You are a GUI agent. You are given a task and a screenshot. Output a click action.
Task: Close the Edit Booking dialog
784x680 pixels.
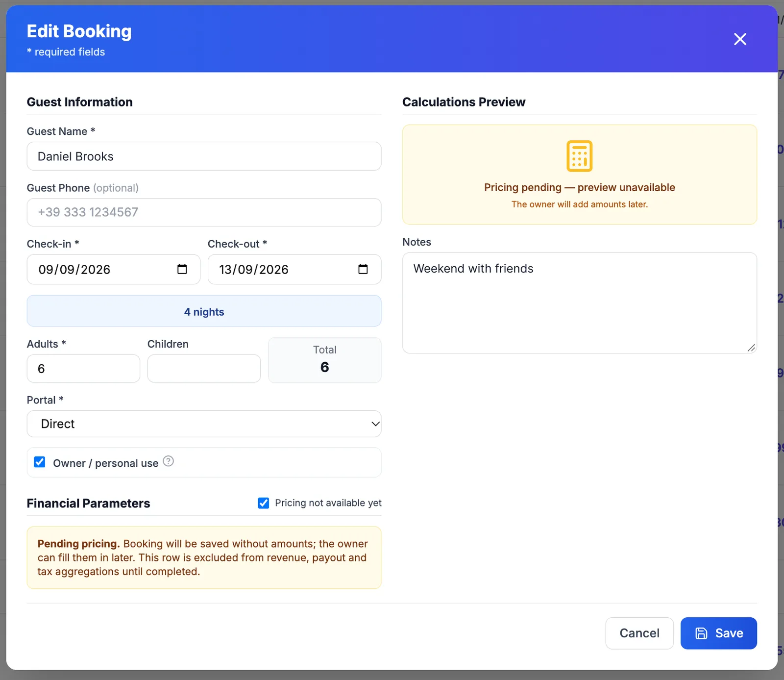coord(740,39)
